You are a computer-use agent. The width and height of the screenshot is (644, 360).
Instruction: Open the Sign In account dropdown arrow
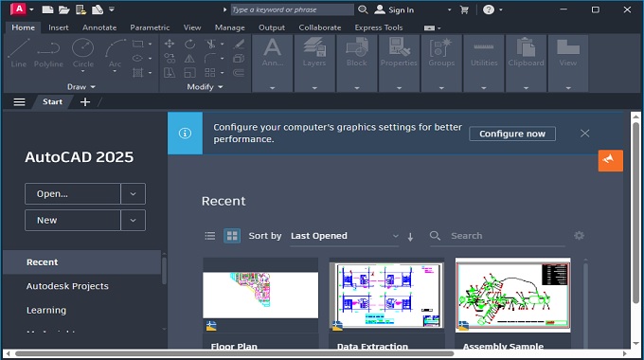coord(449,9)
